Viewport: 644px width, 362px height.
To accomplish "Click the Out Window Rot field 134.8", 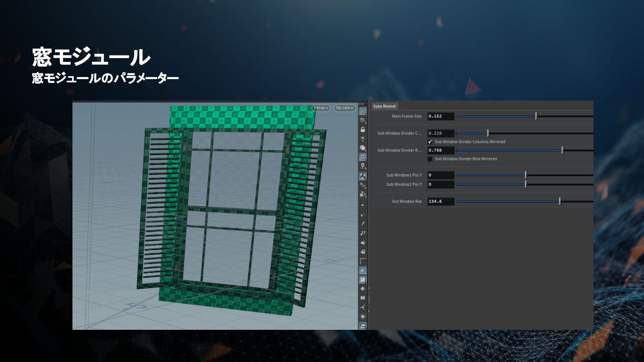I will point(441,202).
